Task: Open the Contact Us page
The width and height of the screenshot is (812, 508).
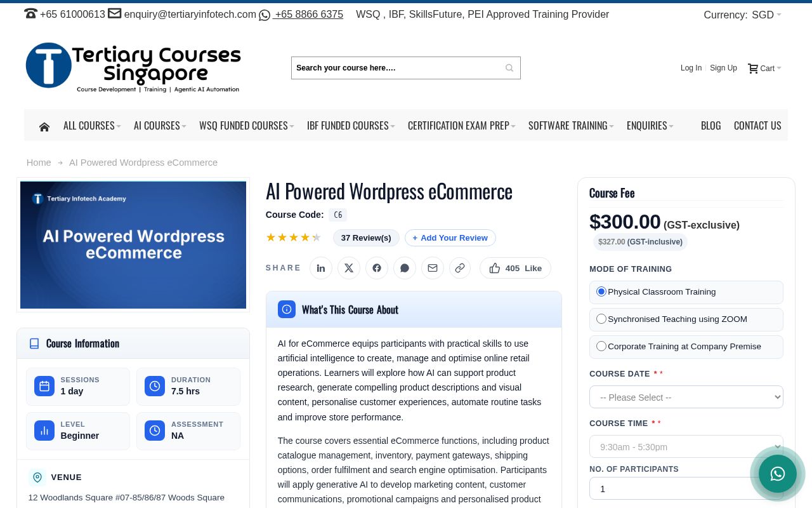Action: point(757,126)
